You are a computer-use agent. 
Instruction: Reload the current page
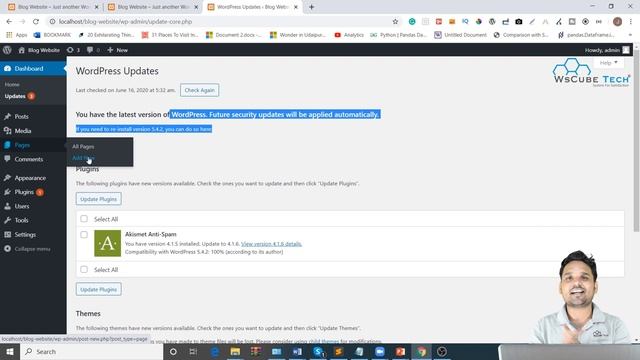[x=36, y=22]
